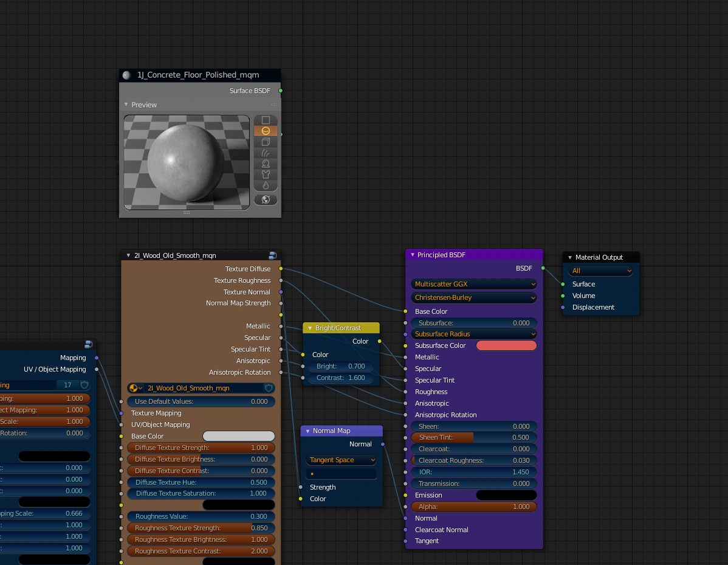
Task: Click the Roughness Value slider
Action: (x=201, y=517)
